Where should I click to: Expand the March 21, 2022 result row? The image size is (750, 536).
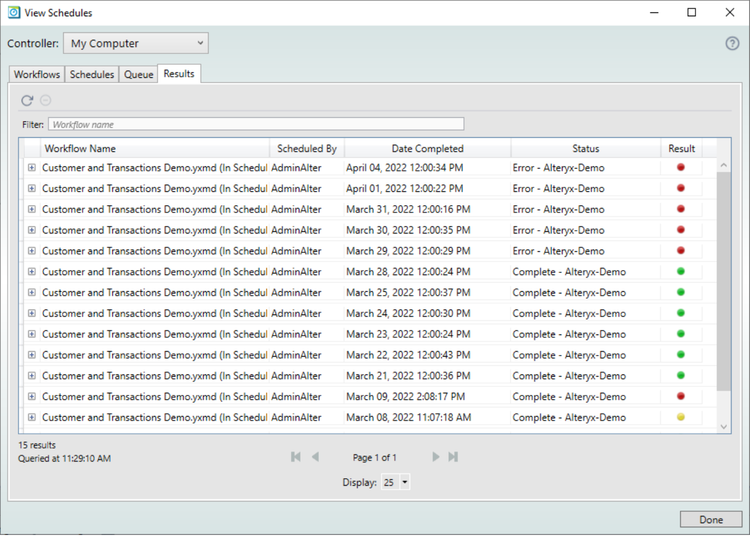pyautogui.click(x=32, y=375)
